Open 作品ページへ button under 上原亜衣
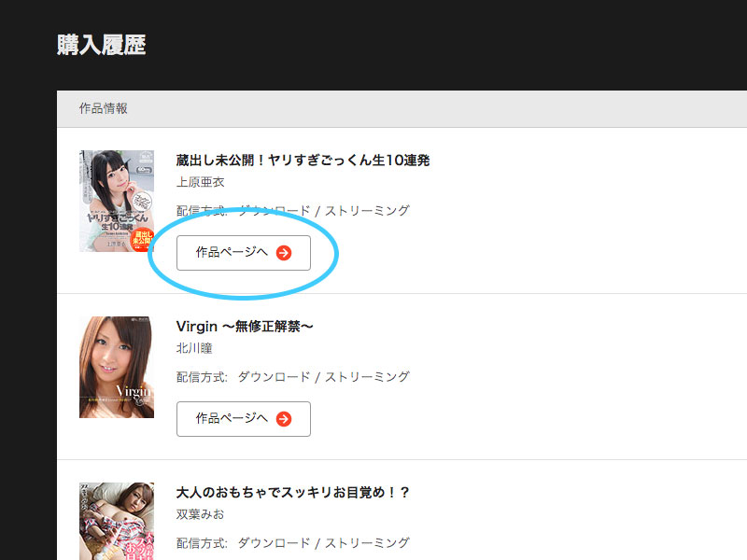Viewport: 747px width, 560px height. click(244, 253)
